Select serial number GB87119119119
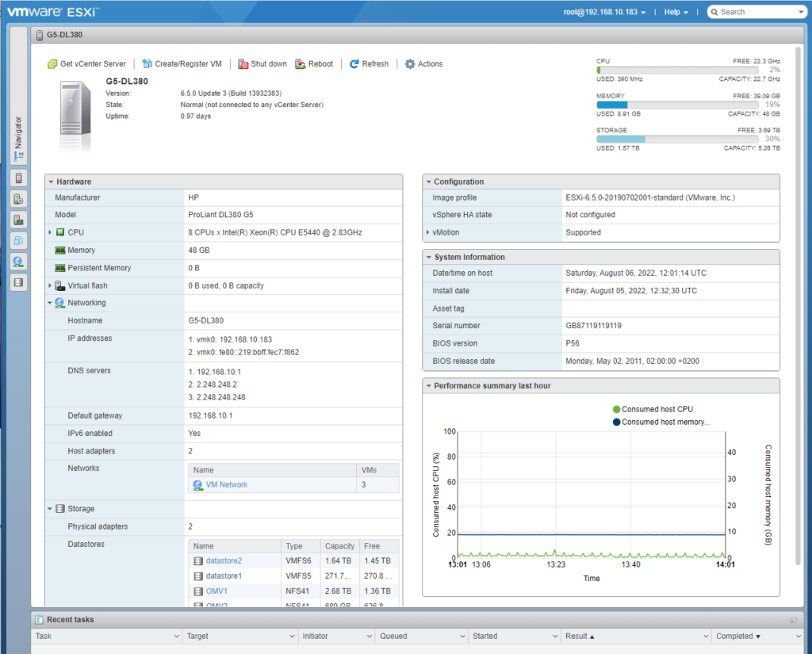 [x=593, y=326]
